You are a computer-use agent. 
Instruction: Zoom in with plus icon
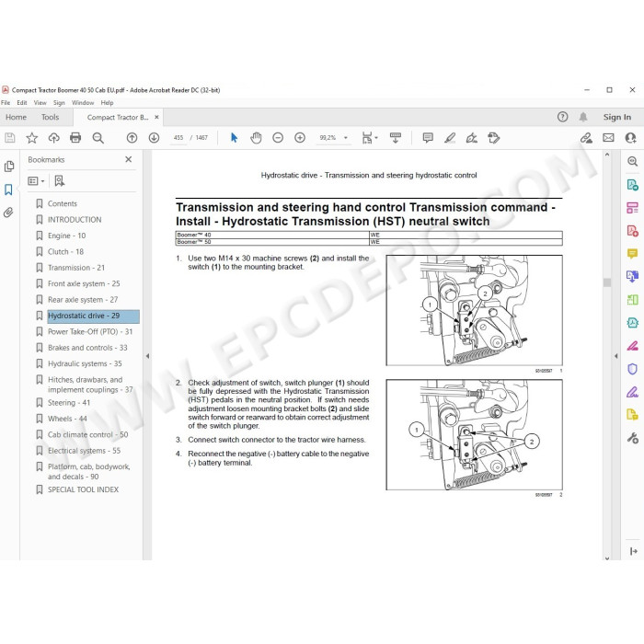[300, 138]
